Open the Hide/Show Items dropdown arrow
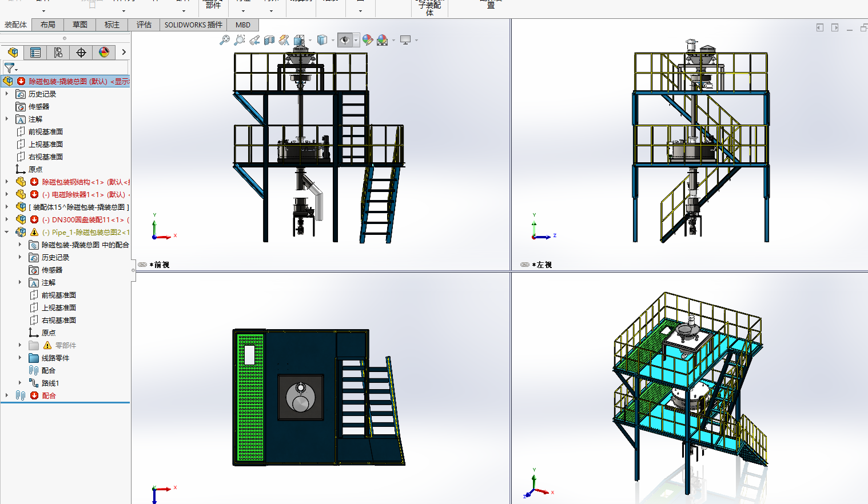Viewport: 868px width, 504px height. (x=356, y=40)
